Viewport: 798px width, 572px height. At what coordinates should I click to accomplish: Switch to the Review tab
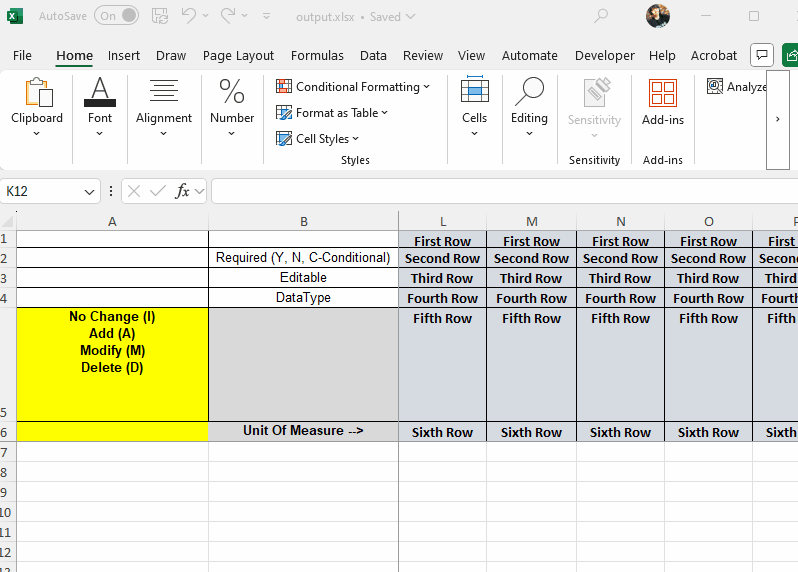pyautogui.click(x=423, y=55)
